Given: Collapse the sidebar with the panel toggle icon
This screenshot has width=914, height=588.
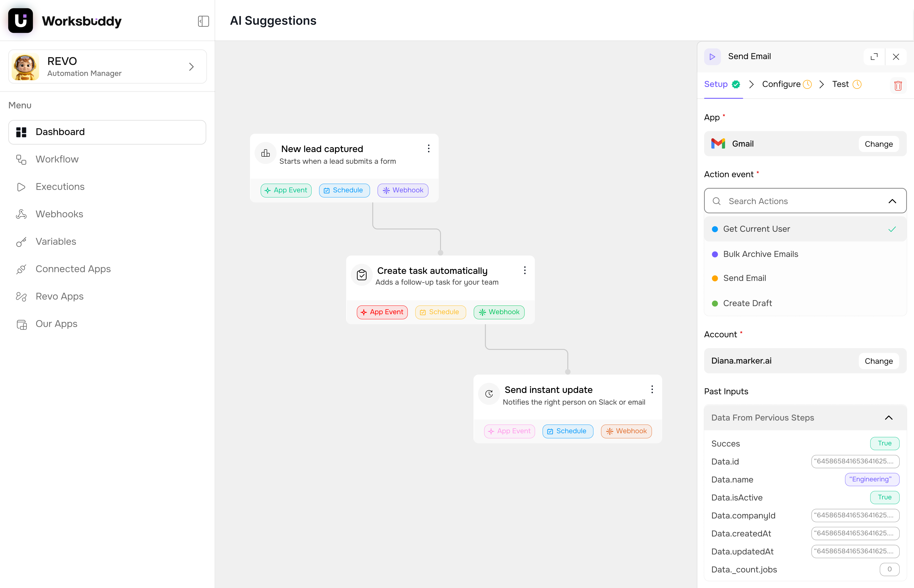Looking at the screenshot, I should pos(204,21).
